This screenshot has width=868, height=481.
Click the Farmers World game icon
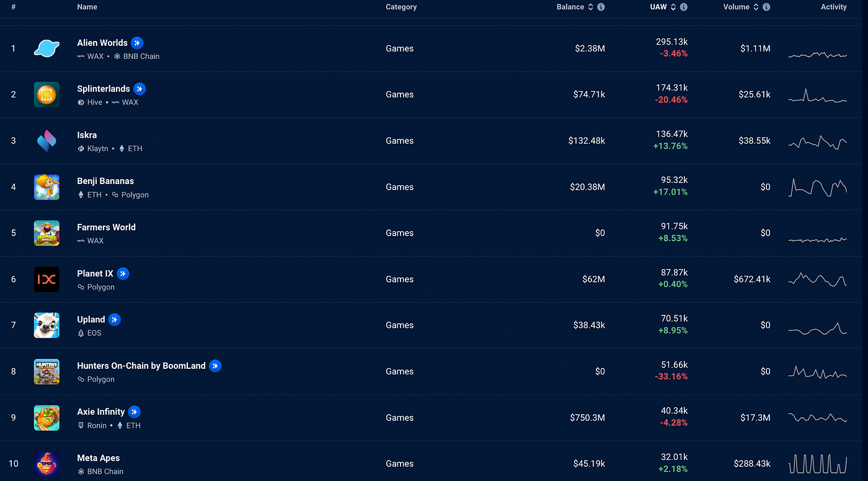[46, 233]
